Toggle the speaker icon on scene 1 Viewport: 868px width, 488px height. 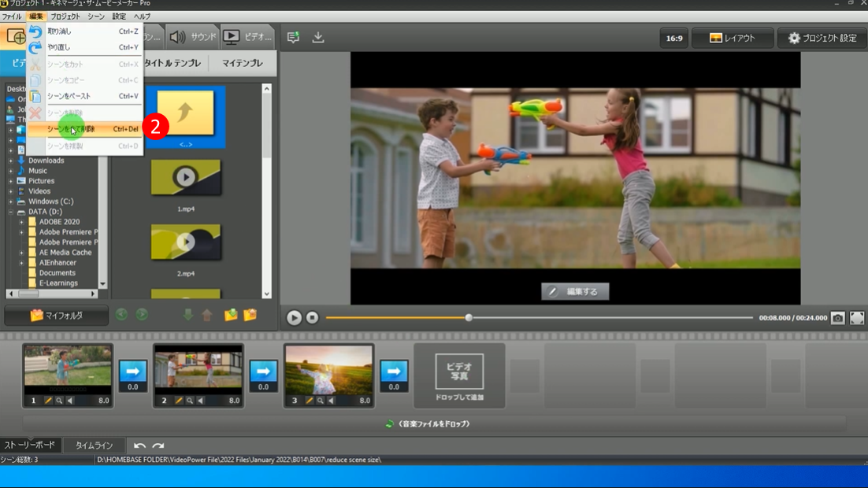tap(70, 401)
